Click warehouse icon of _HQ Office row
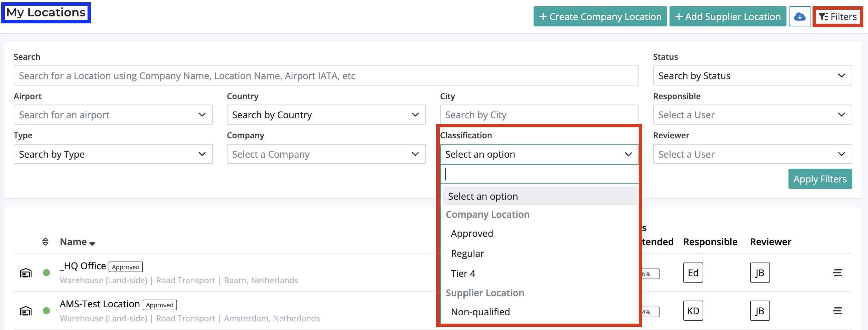This screenshot has width=868, height=330. tap(26, 273)
